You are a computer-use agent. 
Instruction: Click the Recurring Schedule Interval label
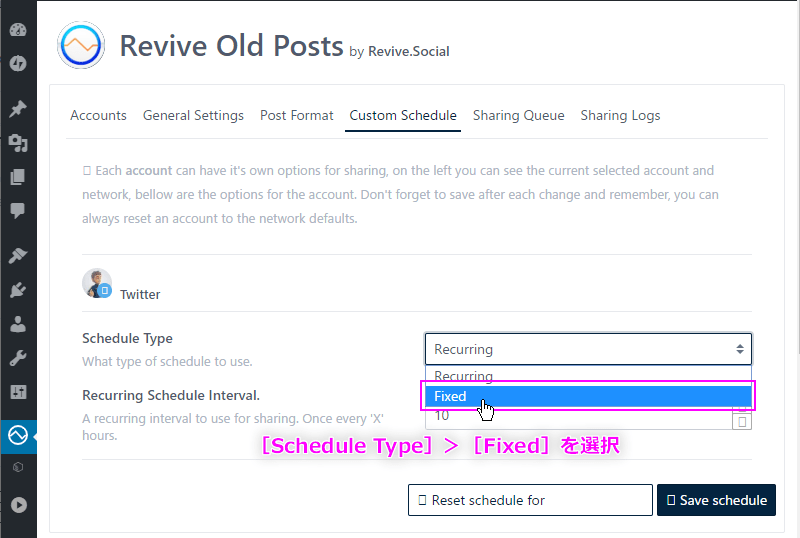point(171,396)
